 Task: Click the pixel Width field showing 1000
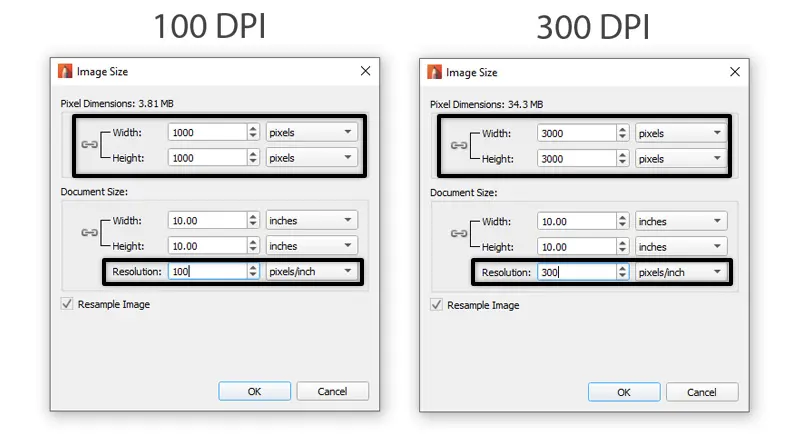pos(208,132)
